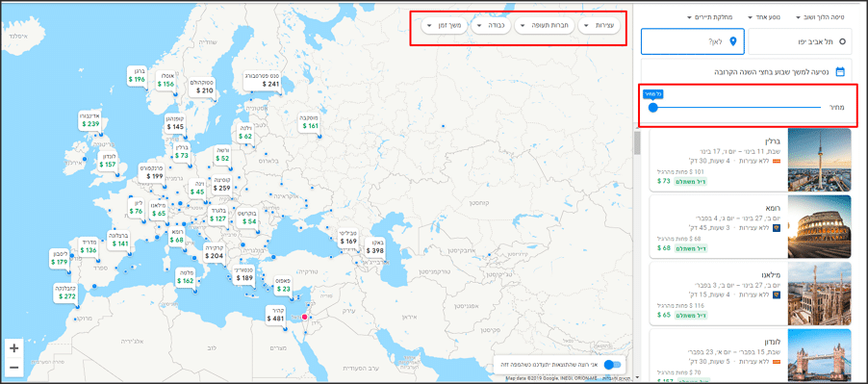This screenshot has width=868, height=384.
Task: Click the blue location pin in destination field
Action: click(733, 41)
